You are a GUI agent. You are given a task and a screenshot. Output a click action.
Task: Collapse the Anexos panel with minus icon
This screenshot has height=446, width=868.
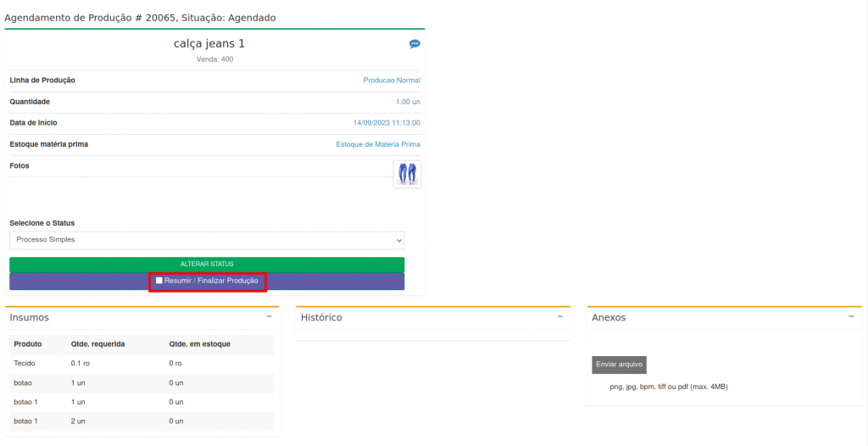851,316
